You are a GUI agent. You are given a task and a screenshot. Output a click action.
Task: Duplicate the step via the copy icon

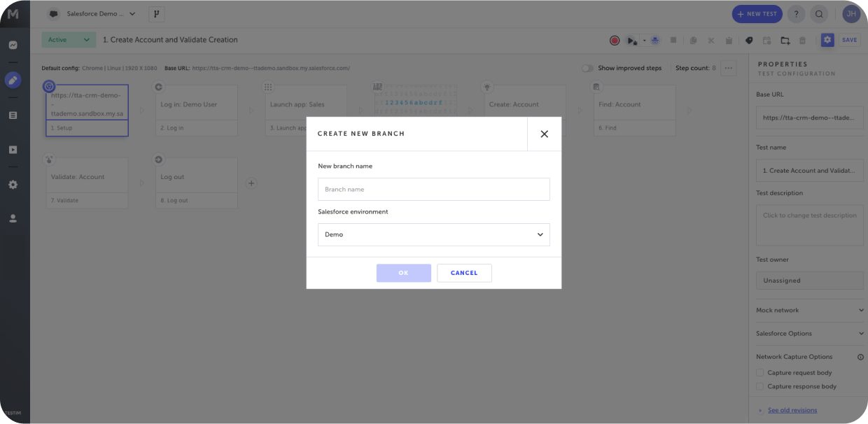click(x=692, y=40)
